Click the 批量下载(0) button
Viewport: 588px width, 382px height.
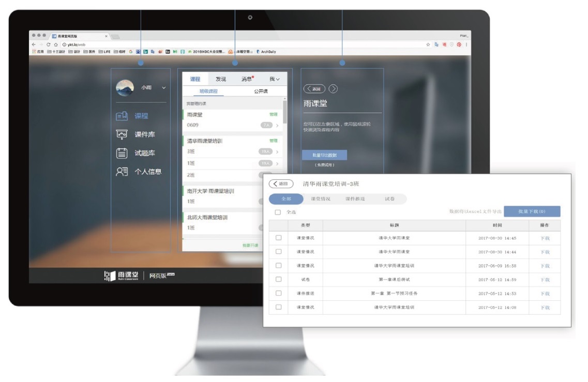click(x=532, y=211)
